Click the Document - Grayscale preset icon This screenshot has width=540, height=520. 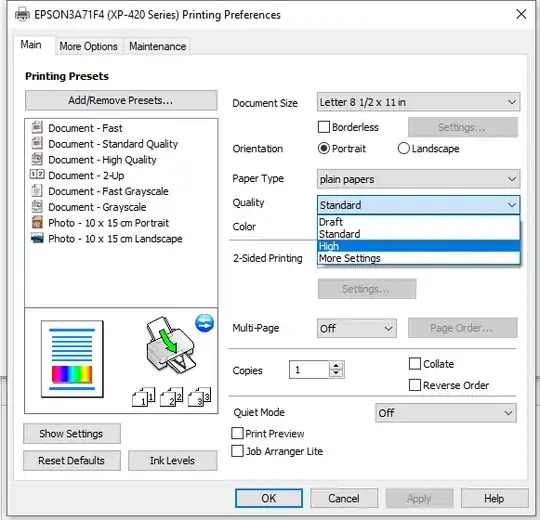[x=37, y=206]
